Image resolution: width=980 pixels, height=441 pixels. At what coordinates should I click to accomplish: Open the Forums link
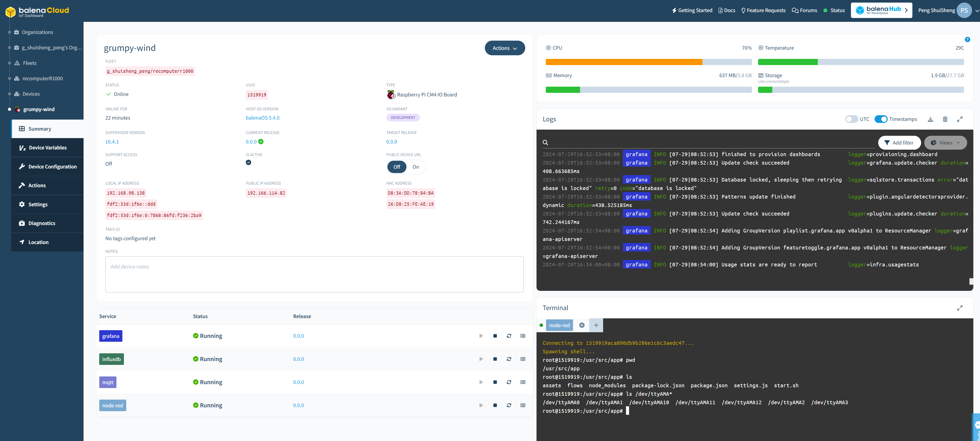point(804,11)
